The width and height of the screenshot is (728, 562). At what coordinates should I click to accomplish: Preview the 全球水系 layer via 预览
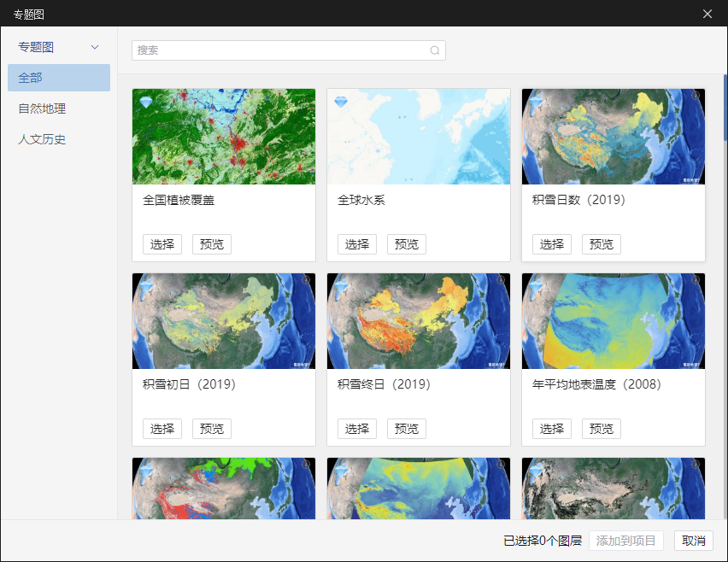[x=406, y=243]
